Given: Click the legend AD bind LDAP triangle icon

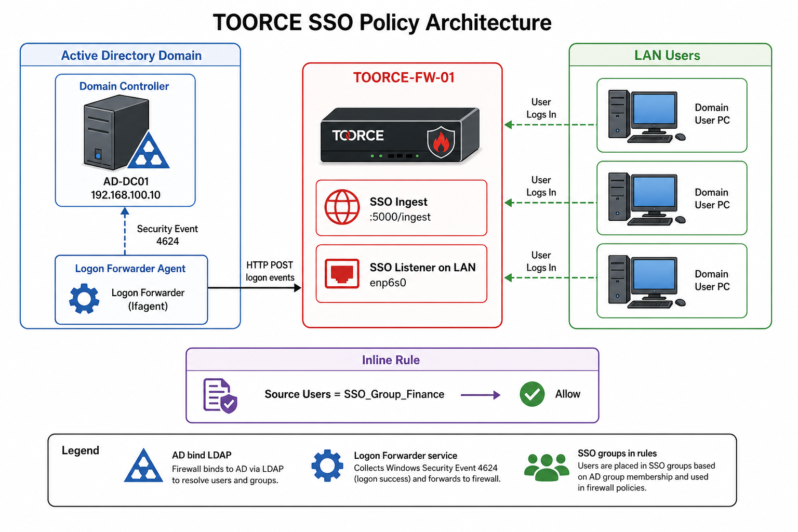Looking at the screenshot, I should [144, 465].
